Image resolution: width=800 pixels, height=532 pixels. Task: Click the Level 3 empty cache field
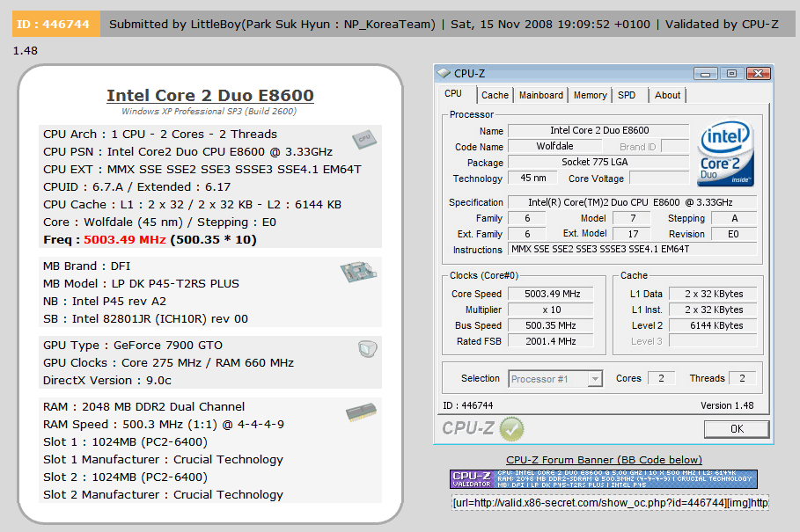tap(713, 341)
